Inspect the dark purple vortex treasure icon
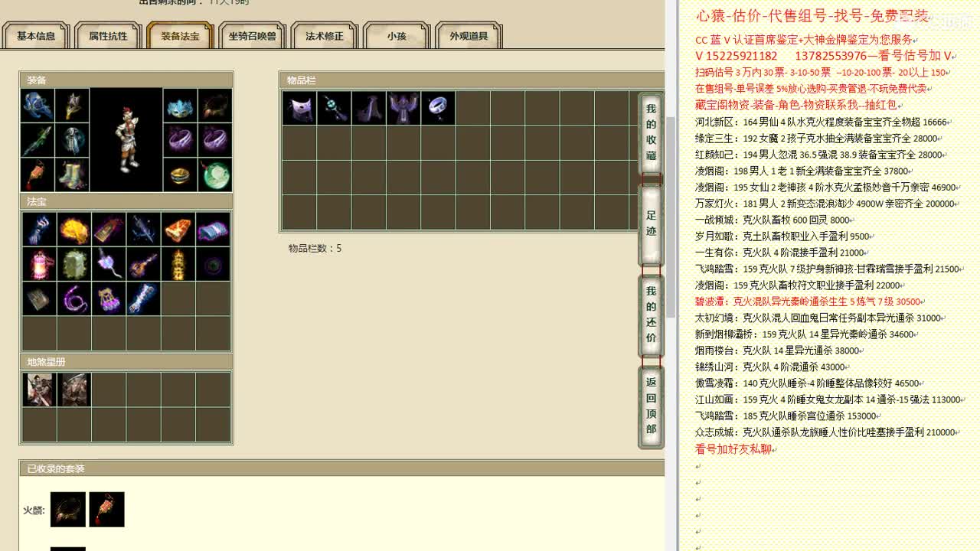980x551 pixels. (213, 264)
